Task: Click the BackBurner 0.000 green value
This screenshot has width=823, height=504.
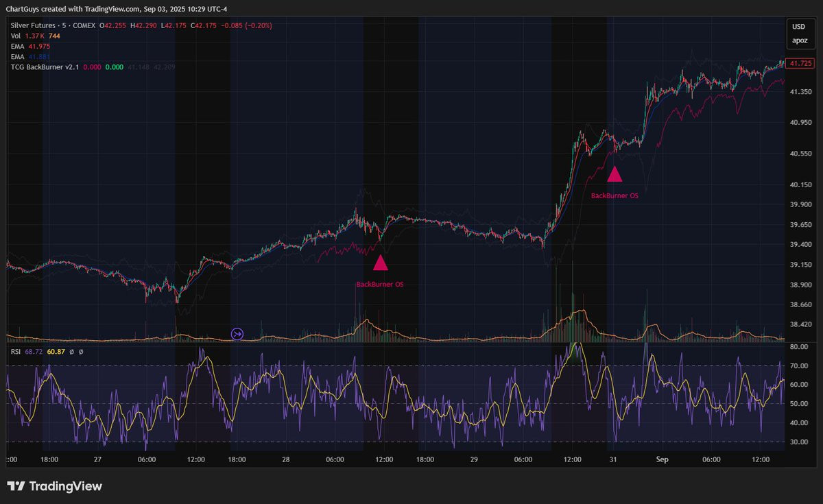Action: coord(115,67)
